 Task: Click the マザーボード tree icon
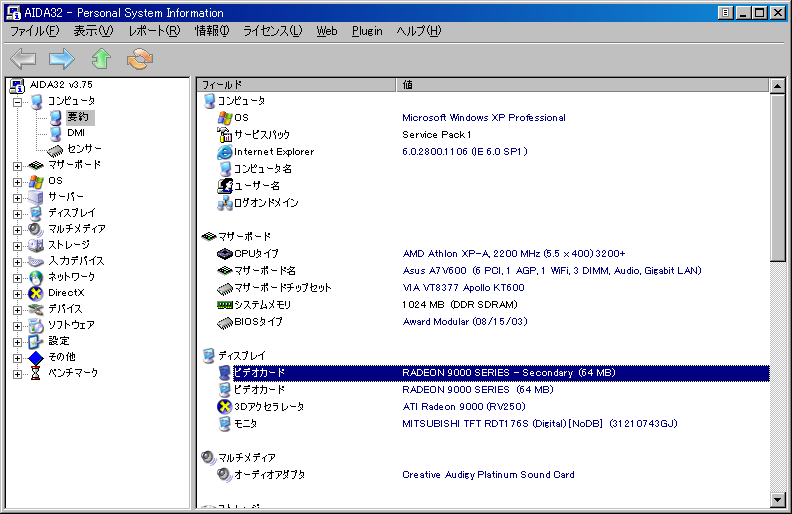[x=36, y=165]
